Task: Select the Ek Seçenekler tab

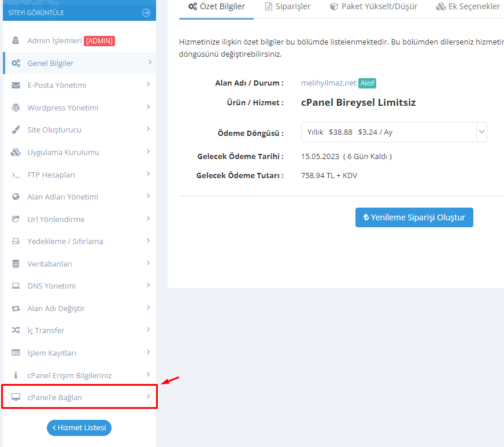Action: click(x=468, y=6)
